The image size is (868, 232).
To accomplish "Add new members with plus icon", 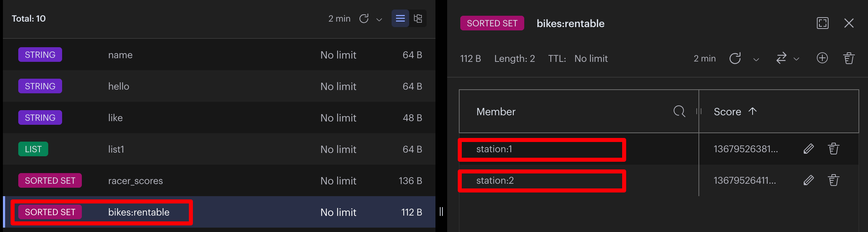I will [x=822, y=58].
